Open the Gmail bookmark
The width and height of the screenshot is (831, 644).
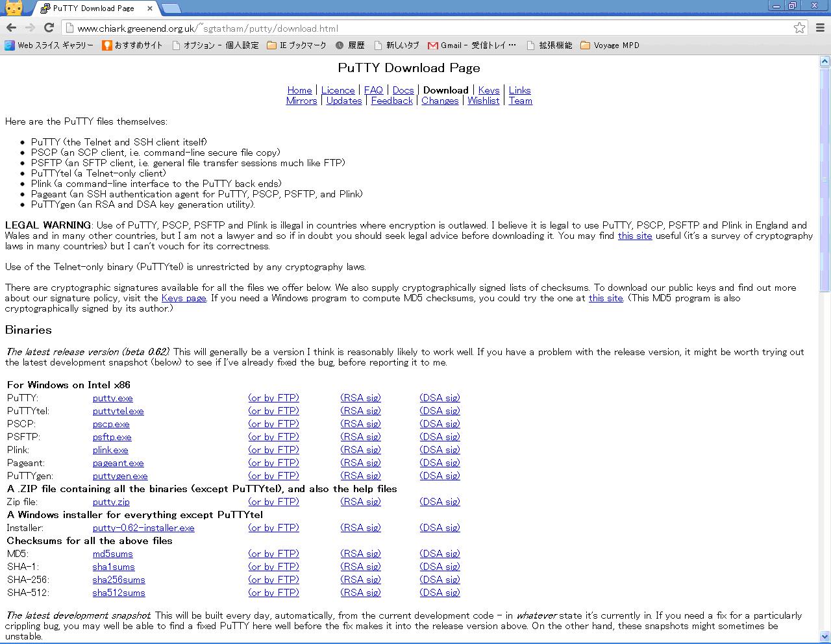pos(471,45)
